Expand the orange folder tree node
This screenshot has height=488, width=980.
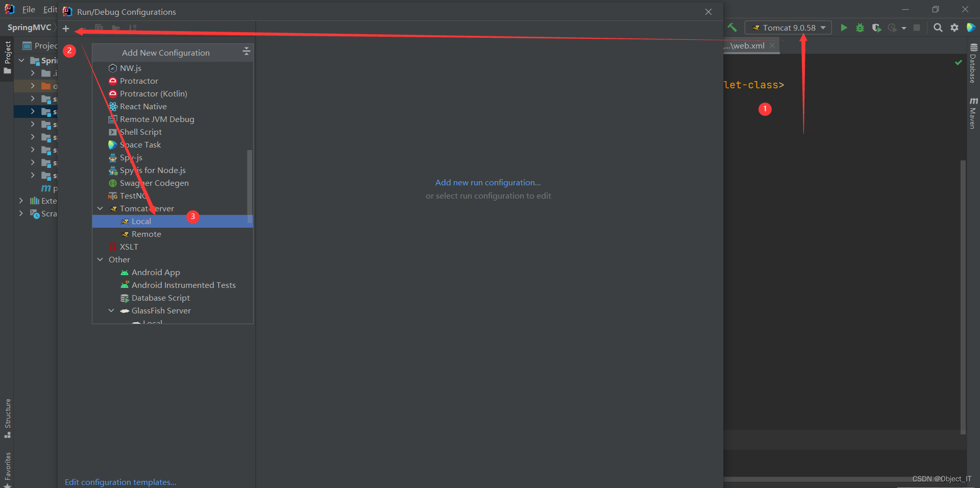(x=33, y=86)
